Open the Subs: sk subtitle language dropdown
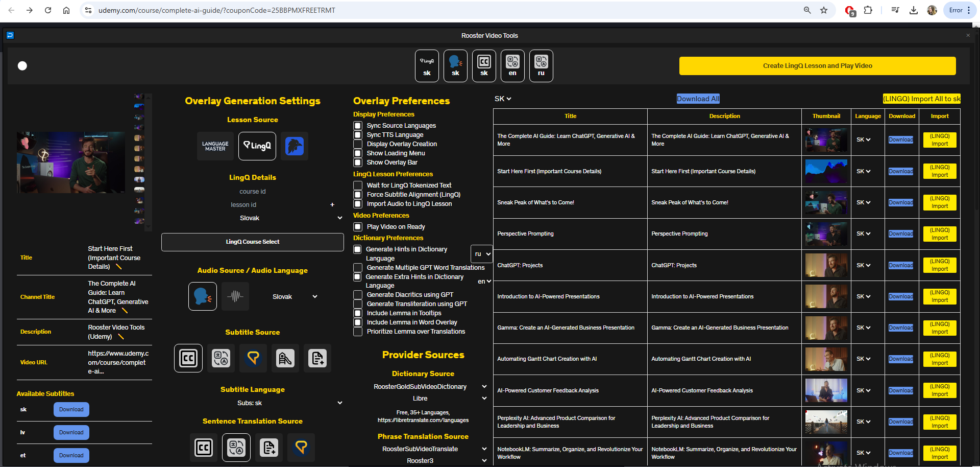Image resolution: width=980 pixels, height=467 pixels. point(289,403)
